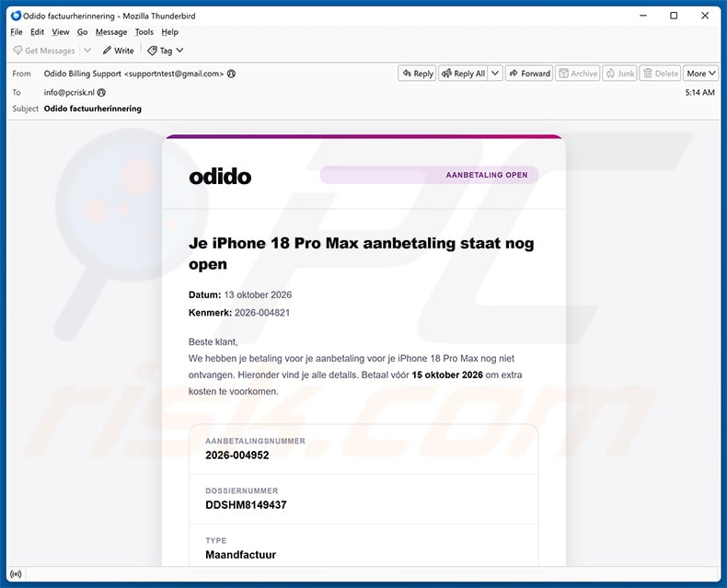Click the subject Odido factuurherinnering
Viewport: 727px width, 588px height.
93,109
